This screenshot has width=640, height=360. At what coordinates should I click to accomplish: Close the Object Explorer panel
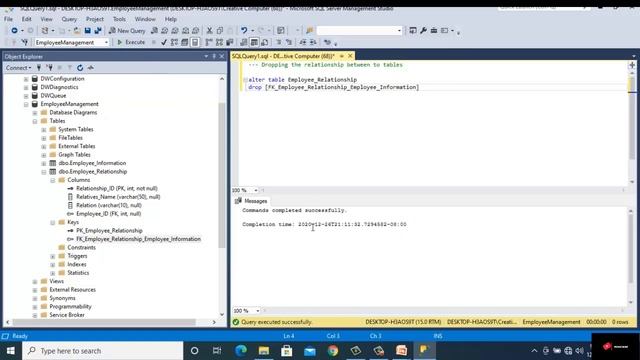pos(222,56)
